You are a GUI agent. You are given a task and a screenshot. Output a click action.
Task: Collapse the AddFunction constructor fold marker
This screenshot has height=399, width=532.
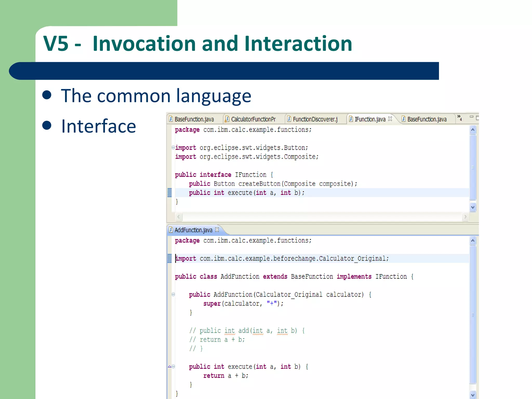pos(173,294)
